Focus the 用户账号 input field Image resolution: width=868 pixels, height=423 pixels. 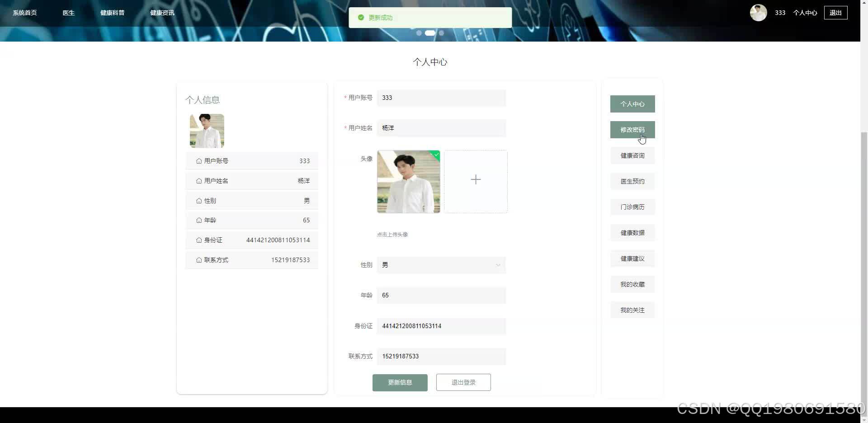click(442, 98)
